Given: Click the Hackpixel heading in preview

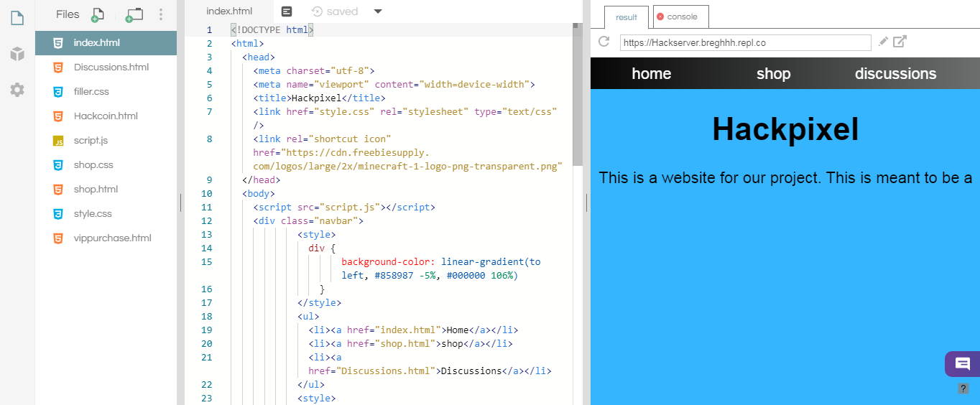Looking at the screenshot, I should [785, 129].
